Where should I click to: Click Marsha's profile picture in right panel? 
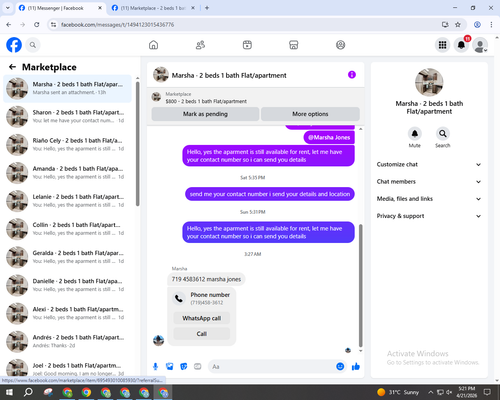429,82
